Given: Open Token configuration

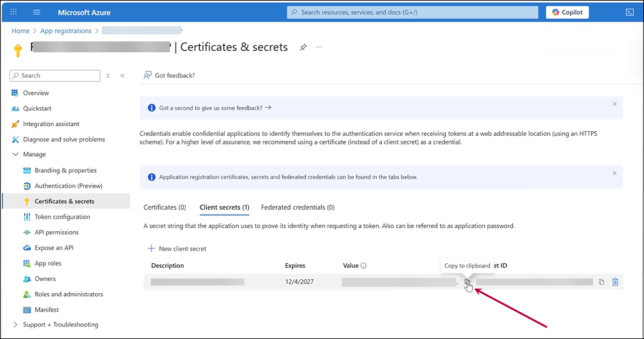Looking at the screenshot, I should [x=62, y=217].
